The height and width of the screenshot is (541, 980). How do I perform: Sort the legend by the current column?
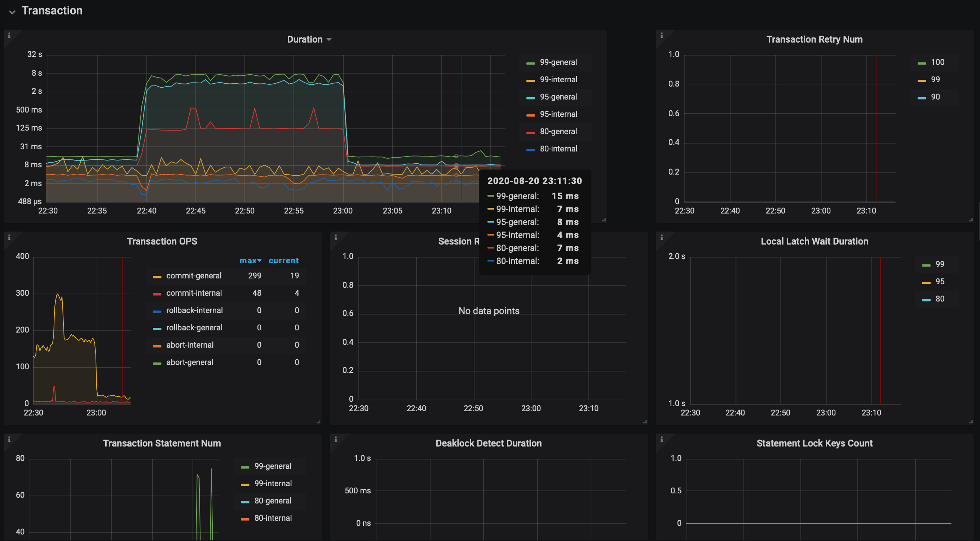click(283, 261)
